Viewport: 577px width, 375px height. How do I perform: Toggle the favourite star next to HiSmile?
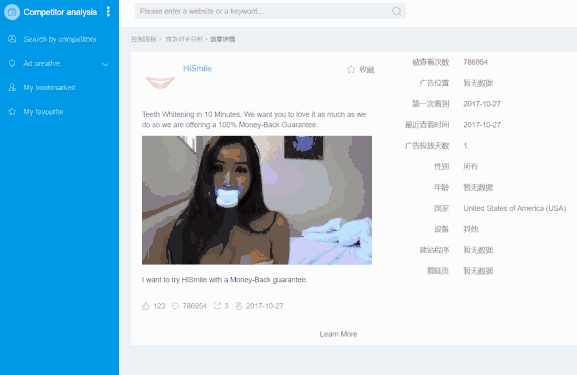click(351, 69)
